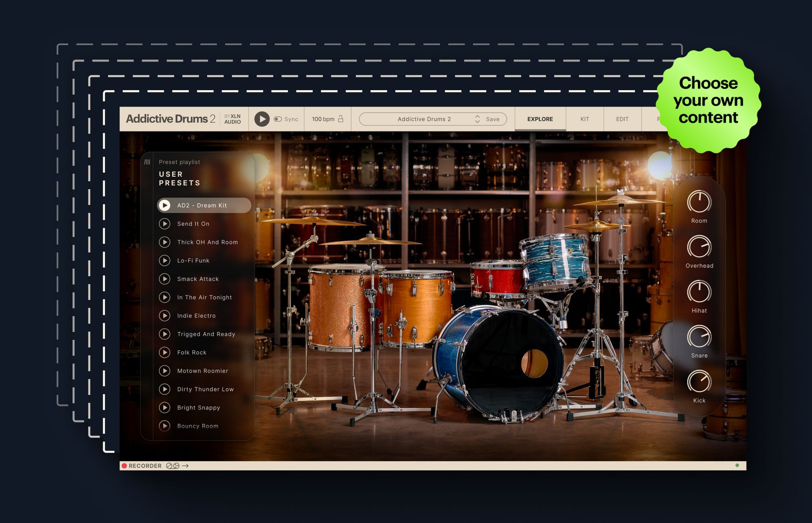Click the blue oyster rack tom

555,262
